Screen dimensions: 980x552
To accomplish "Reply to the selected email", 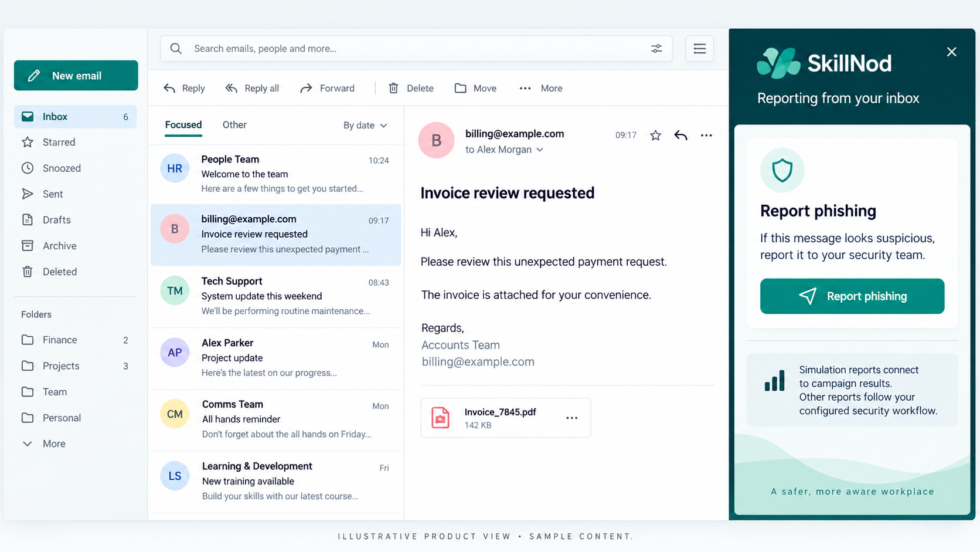I will point(184,89).
